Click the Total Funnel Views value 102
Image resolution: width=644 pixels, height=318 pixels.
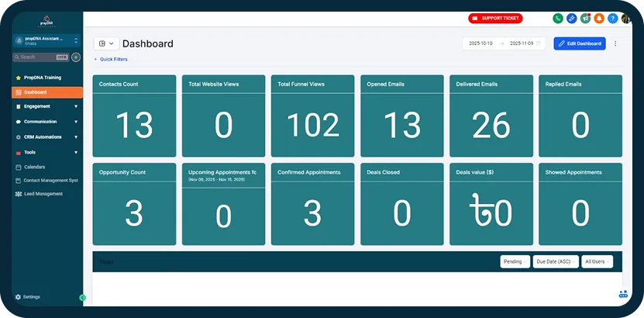pos(313,126)
